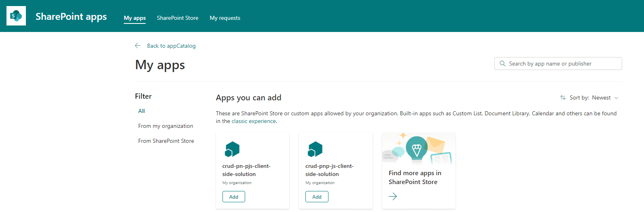This screenshot has width=644, height=212.
Task: Add the crud-pnp-js-client-side-solution app
Action: [x=317, y=197]
